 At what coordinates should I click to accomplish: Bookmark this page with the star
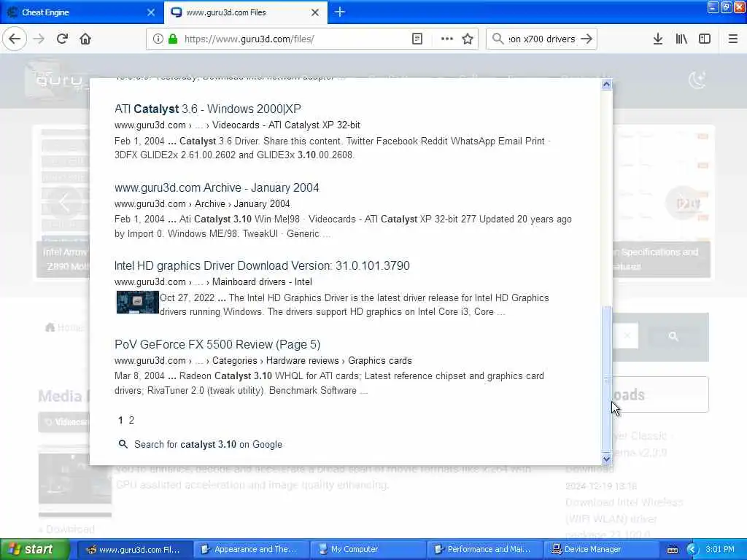click(468, 39)
